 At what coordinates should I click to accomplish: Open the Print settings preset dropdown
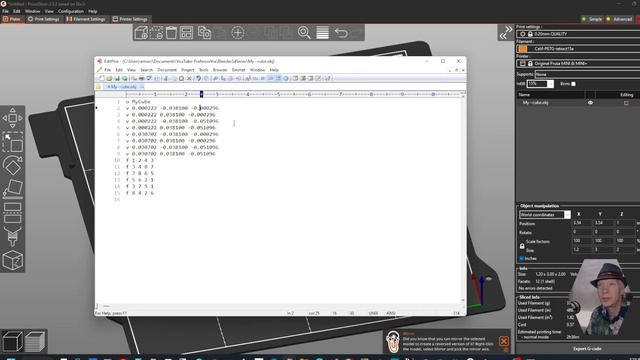coord(578,34)
